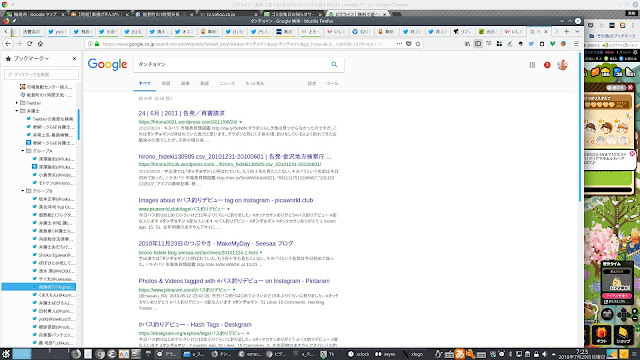The width and height of the screenshot is (640, 360).
Task: Select the すべて search tab
Action: 144,83
